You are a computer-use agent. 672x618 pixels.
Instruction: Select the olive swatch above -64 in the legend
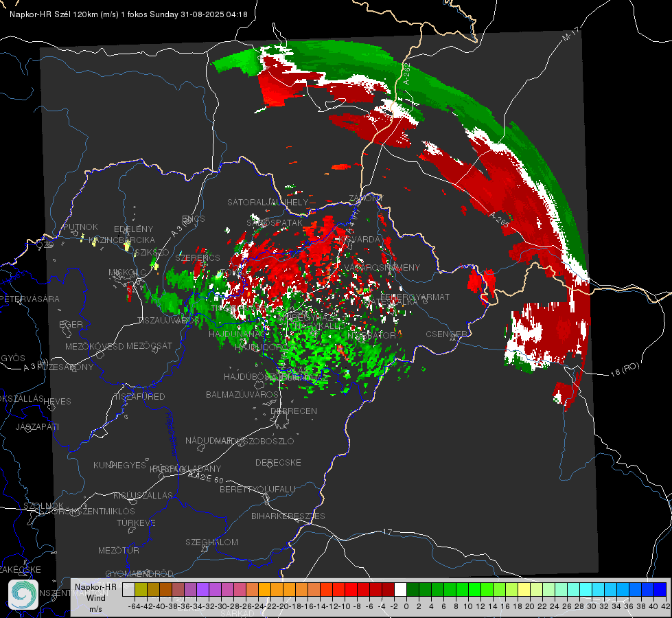click(141, 589)
